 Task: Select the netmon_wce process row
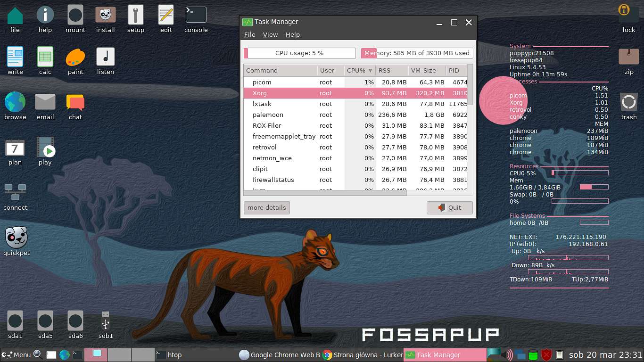coord(355,158)
